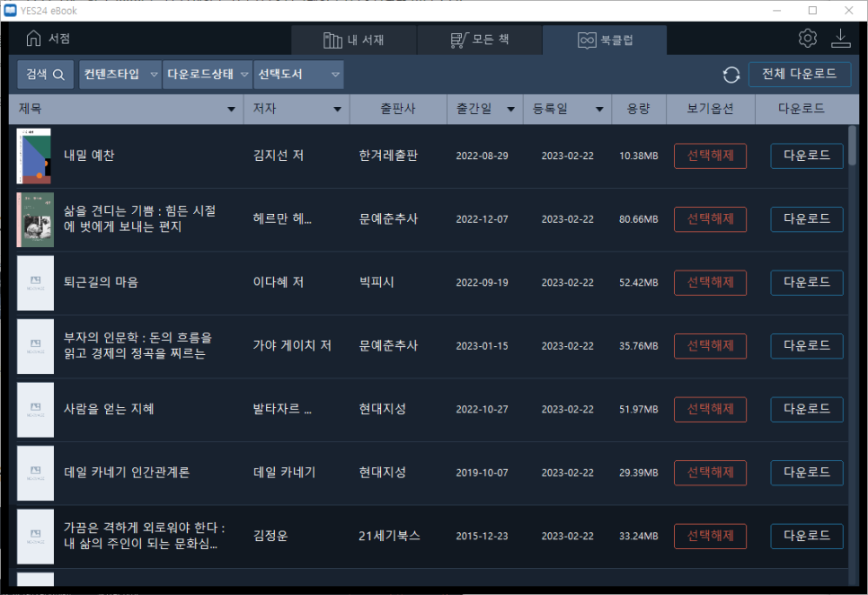This screenshot has width=868, height=595.
Task: Sort by 저자 column arrow
Action: (x=337, y=109)
